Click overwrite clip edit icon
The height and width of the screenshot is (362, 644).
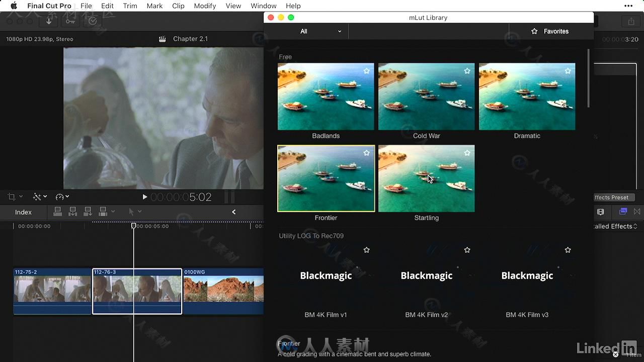pyautogui.click(x=103, y=212)
